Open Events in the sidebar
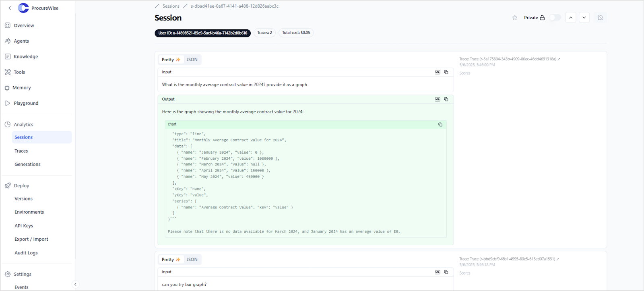 pos(21,287)
